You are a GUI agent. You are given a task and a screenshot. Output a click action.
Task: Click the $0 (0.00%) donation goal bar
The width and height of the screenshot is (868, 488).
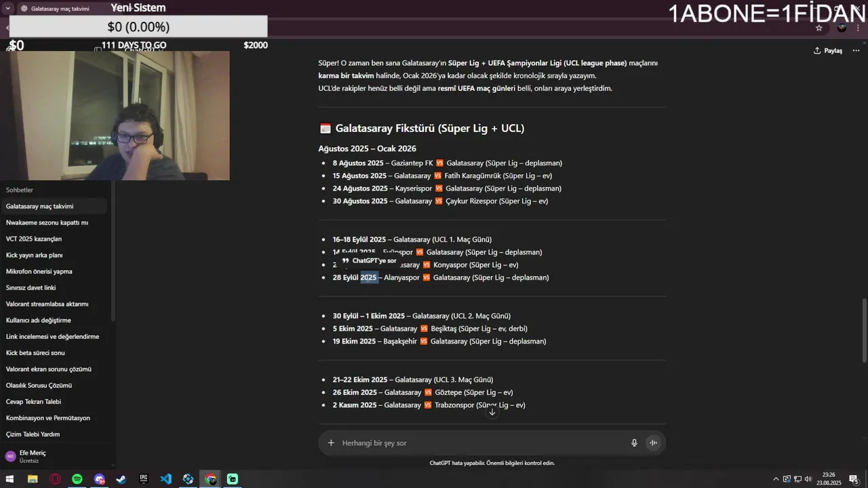click(x=138, y=26)
